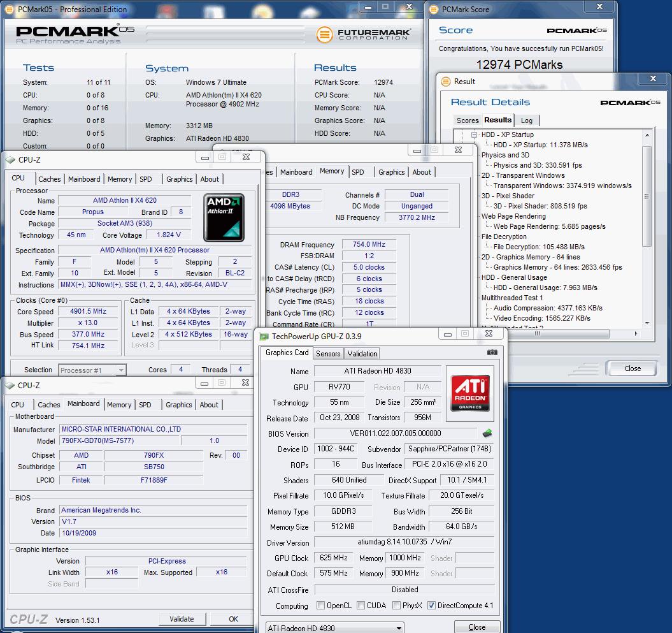Enable the PhysX checkbox in GPU-Z

tap(396, 605)
